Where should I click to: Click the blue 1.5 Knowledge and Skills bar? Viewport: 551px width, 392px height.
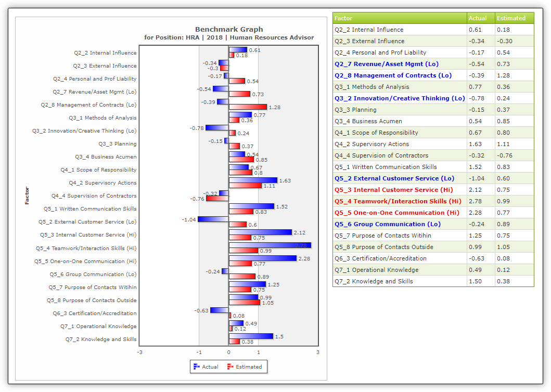pos(251,336)
